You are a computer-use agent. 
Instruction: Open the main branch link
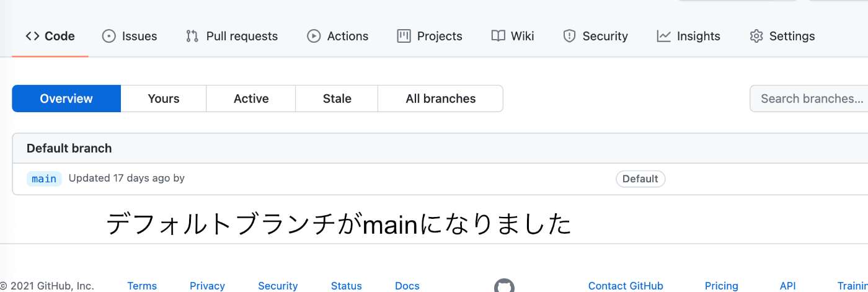44,179
